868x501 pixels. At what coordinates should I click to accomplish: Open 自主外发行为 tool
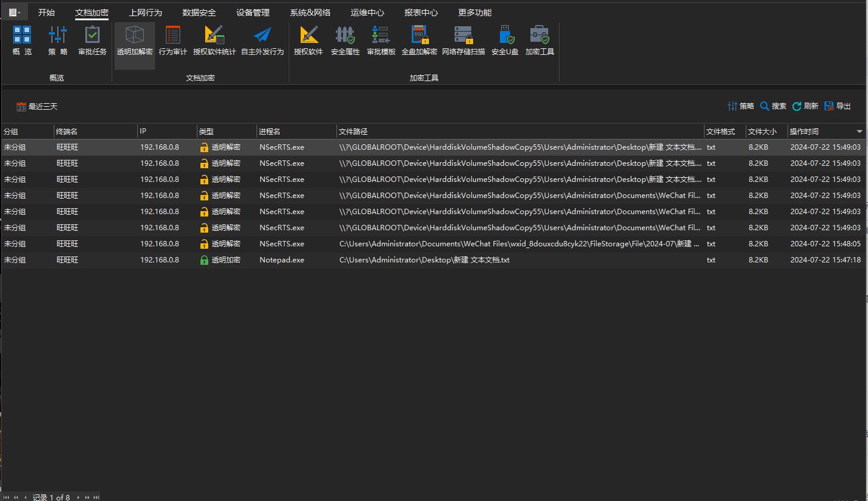click(262, 41)
